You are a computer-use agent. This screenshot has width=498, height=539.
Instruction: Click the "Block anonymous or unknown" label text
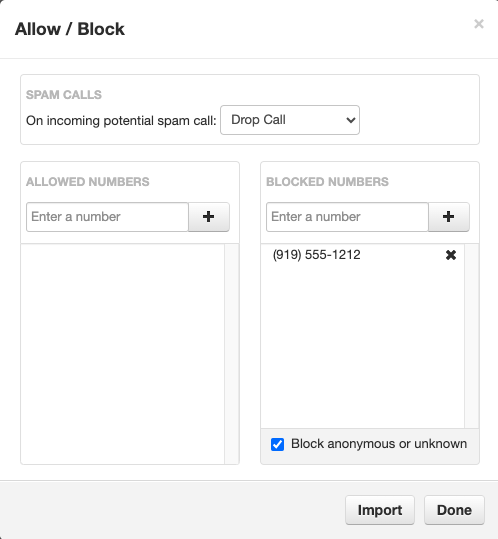coord(379,444)
